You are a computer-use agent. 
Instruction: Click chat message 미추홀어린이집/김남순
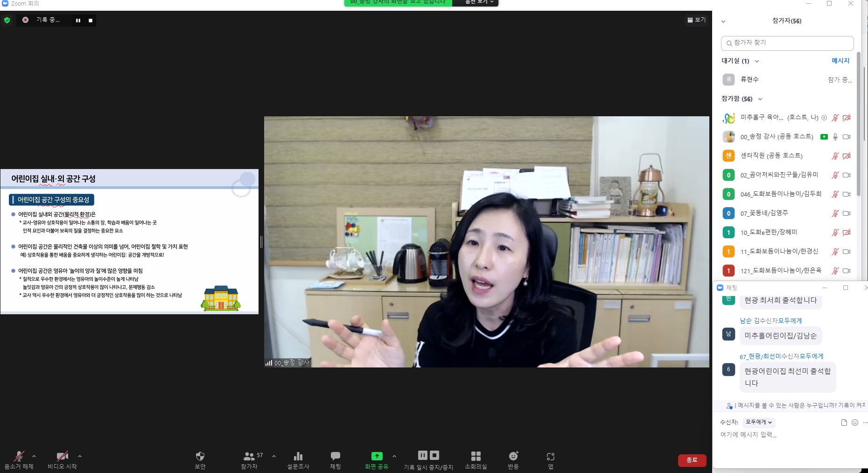coord(780,336)
